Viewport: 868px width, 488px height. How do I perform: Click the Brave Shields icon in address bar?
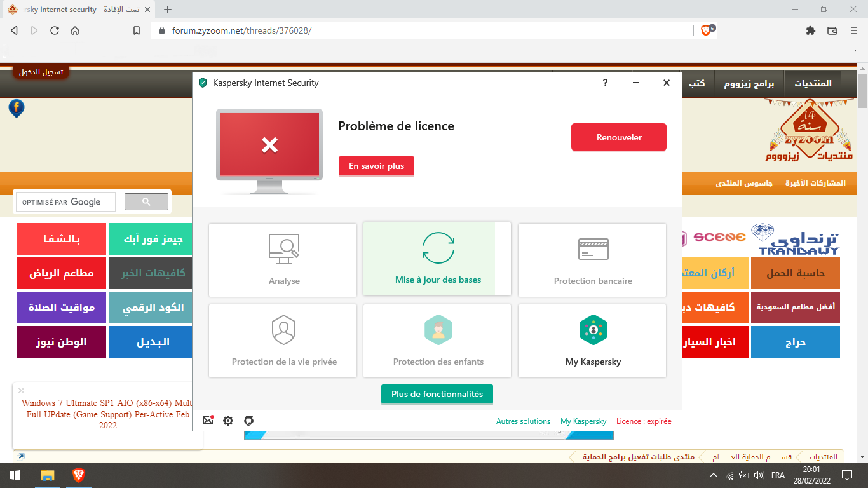(x=706, y=30)
